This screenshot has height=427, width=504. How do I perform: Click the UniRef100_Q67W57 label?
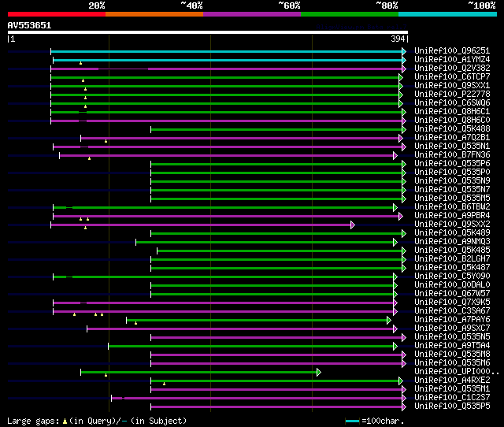coord(452,294)
